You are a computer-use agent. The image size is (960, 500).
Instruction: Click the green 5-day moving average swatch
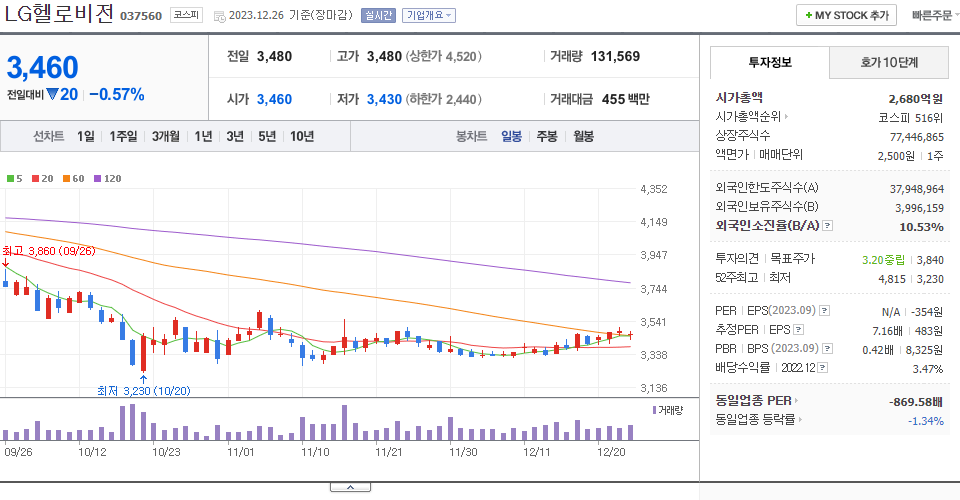10,179
